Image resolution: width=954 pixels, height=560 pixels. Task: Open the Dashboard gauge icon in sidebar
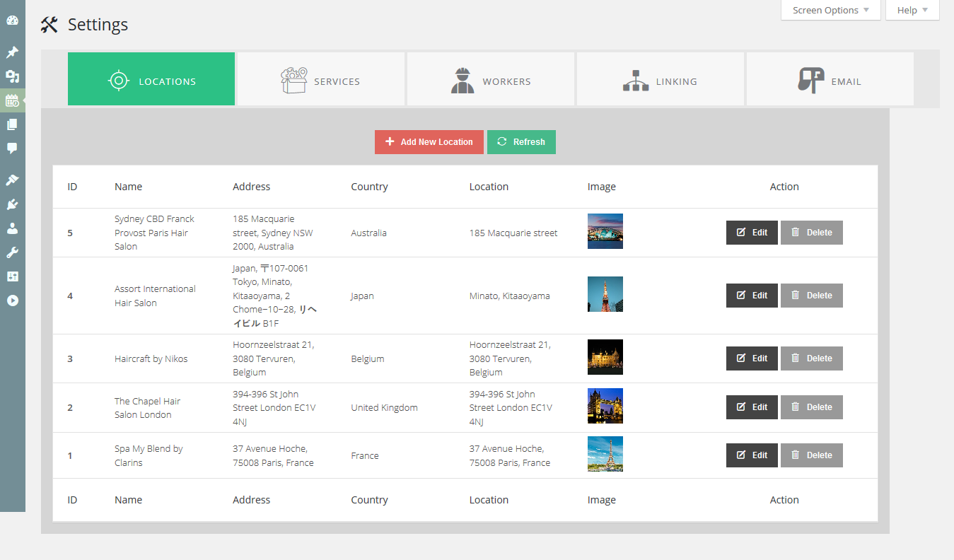(x=12, y=21)
